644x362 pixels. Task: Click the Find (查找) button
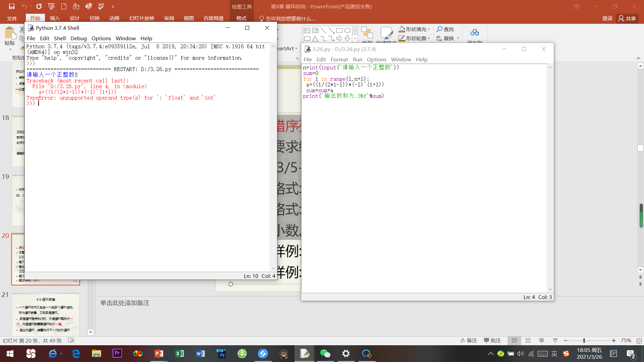[445, 29]
